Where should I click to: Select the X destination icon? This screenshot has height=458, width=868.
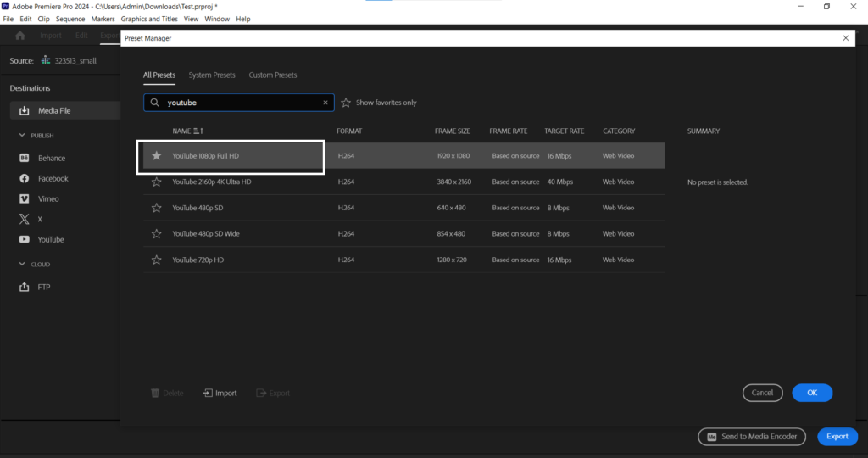tap(25, 220)
